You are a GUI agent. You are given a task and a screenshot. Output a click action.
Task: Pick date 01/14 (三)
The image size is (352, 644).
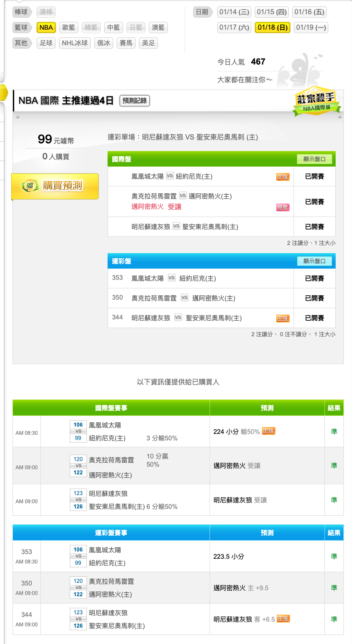click(235, 12)
